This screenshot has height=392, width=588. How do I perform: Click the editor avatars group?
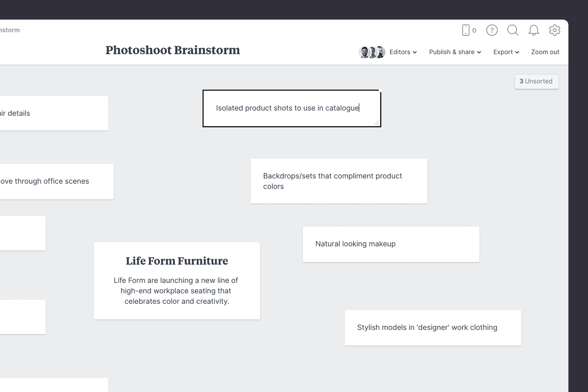(x=372, y=52)
